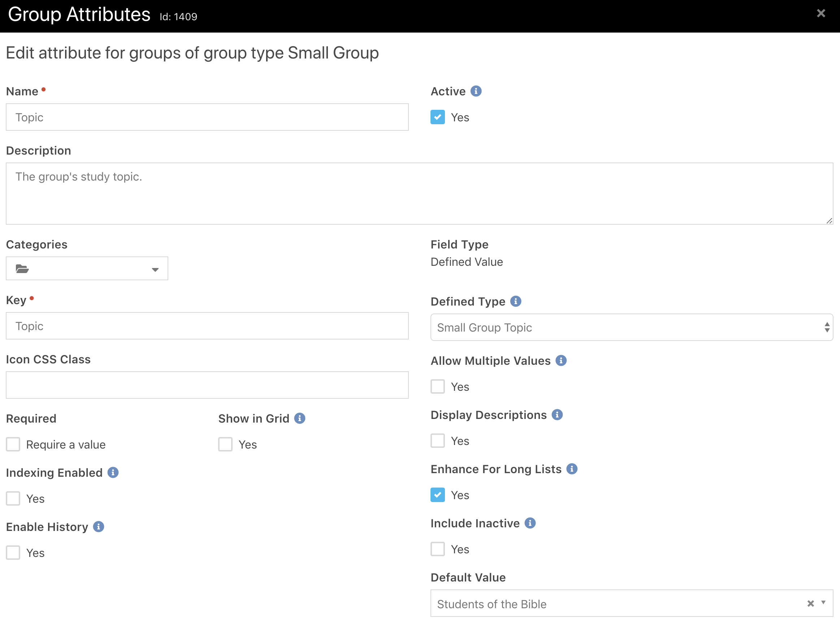
Task: Click the Display Descriptions info icon
Action: [x=557, y=415]
